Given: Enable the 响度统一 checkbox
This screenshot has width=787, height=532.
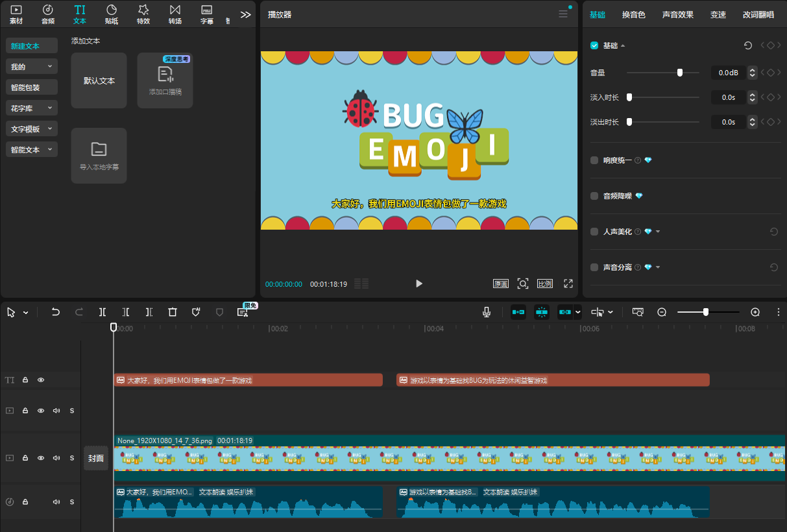Looking at the screenshot, I should pos(594,160).
